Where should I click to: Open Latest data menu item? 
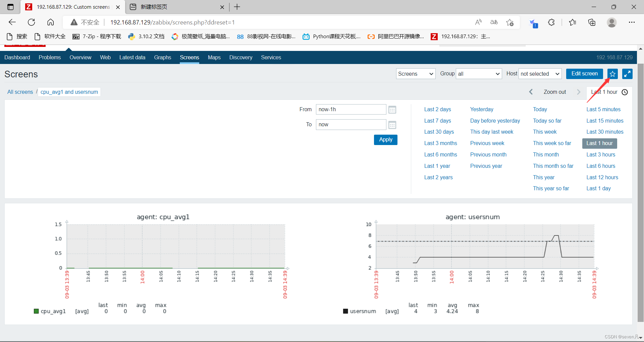(x=132, y=57)
